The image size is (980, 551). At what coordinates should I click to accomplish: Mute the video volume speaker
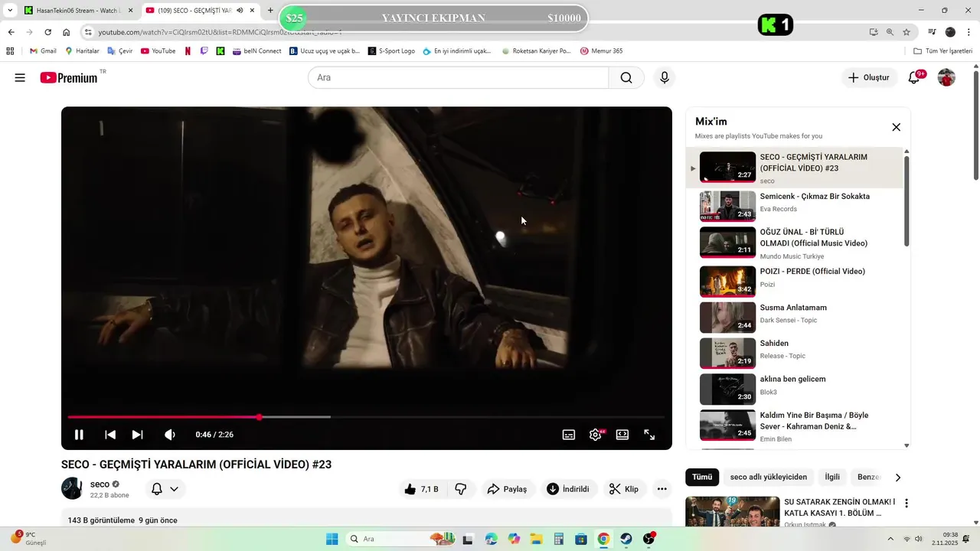click(170, 435)
